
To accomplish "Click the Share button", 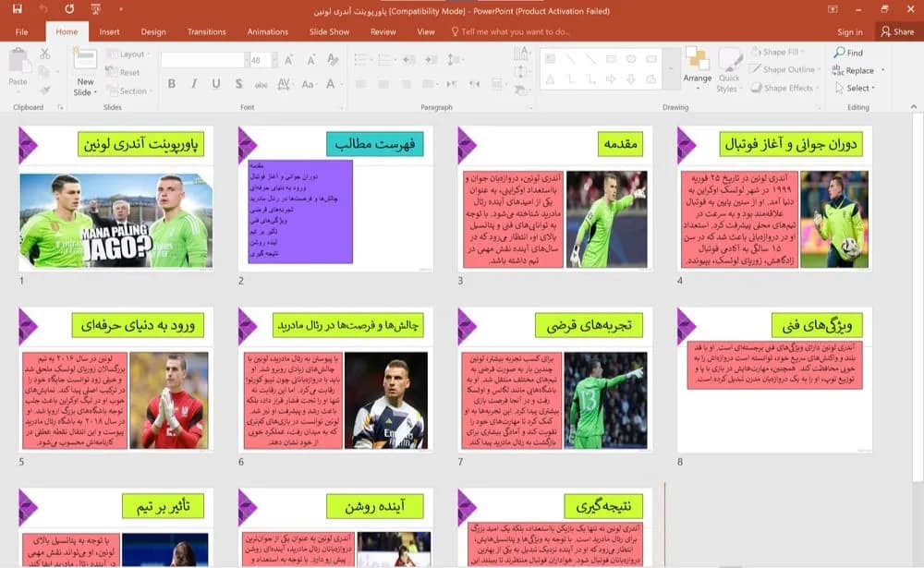I will click(897, 31).
